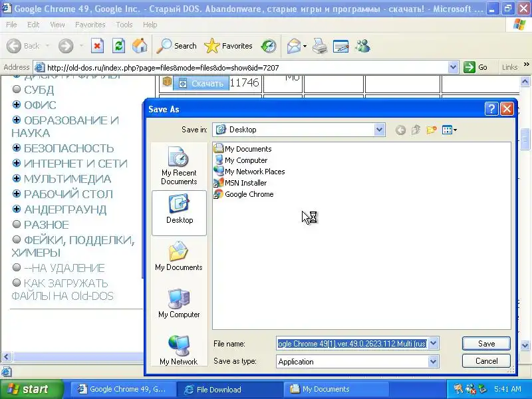Image resolution: width=532 pixels, height=399 pixels.
Task: Click the Edit page toolbar icon
Action: coord(341,46)
